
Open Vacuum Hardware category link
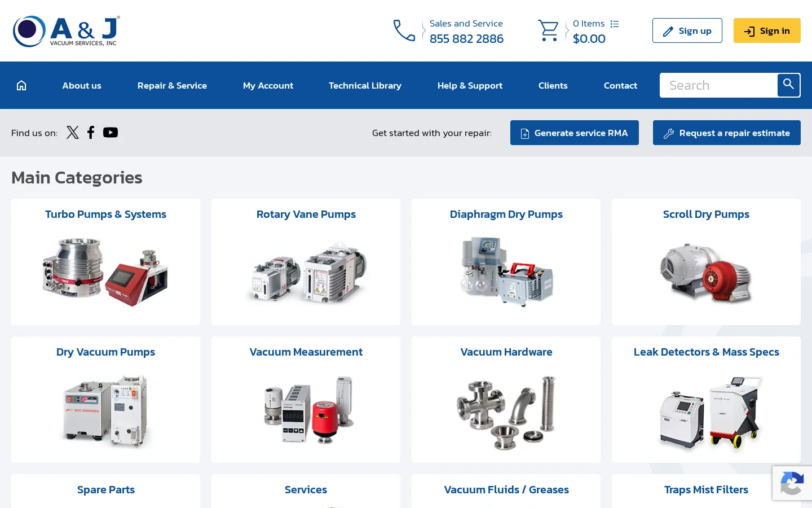point(506,352)
